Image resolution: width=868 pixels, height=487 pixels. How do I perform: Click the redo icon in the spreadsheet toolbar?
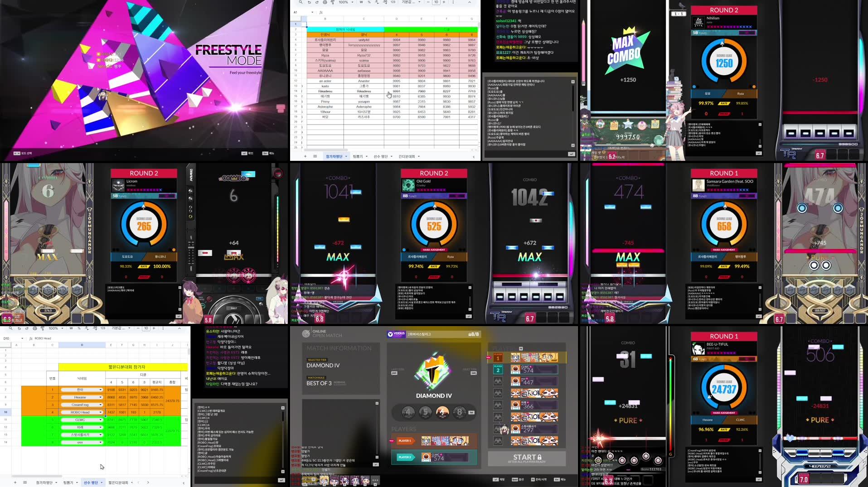point(317,2)
